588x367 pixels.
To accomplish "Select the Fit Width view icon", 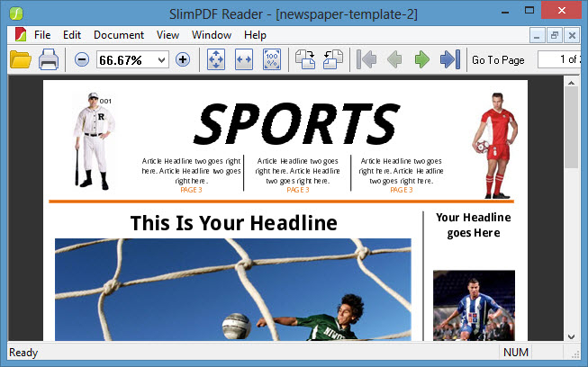I will (244, 59).
